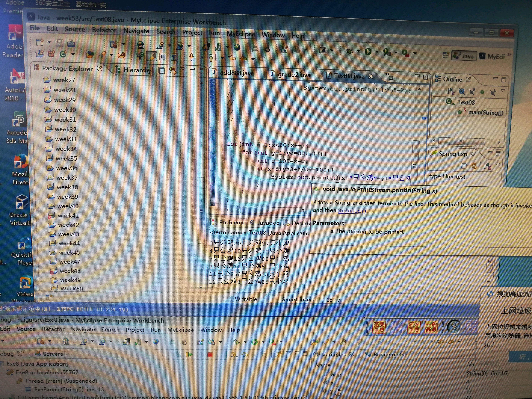
Task: Toggle Show Whitespace Characters button
Action: point(174,57)
